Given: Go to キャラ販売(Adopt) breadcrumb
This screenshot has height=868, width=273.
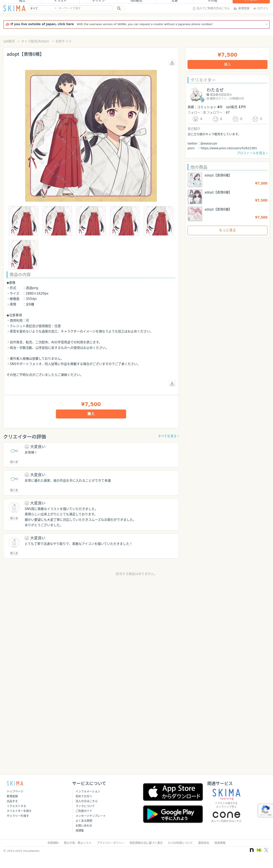Looking at the screenshot, I should (35, 42).
